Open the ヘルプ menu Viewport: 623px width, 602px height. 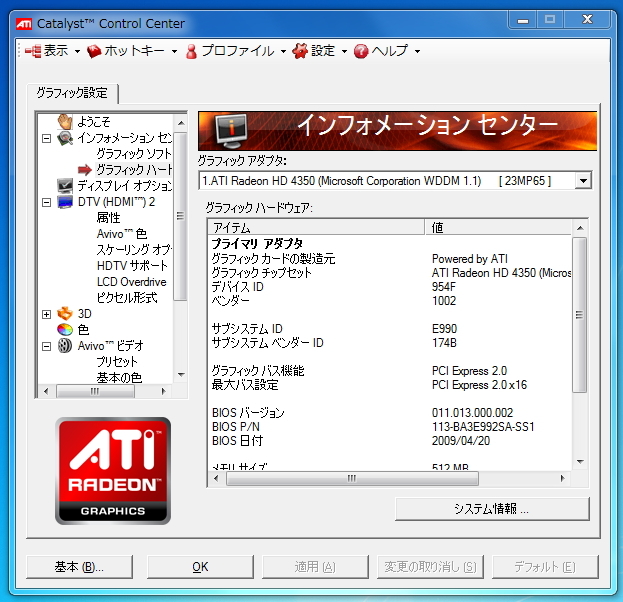click(x=387, y=51)
